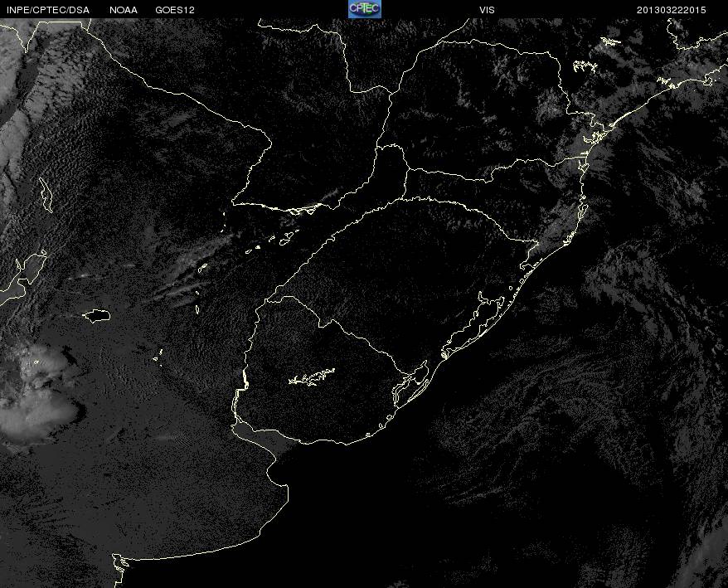Click the small island outlines at top right
This screenshot has width=728, height=588.
point(585,66)
